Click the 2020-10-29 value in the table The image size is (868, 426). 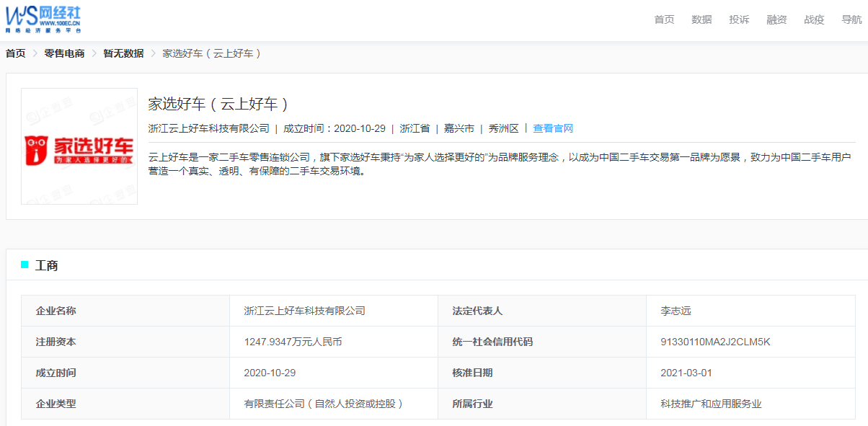pos(270,373)
